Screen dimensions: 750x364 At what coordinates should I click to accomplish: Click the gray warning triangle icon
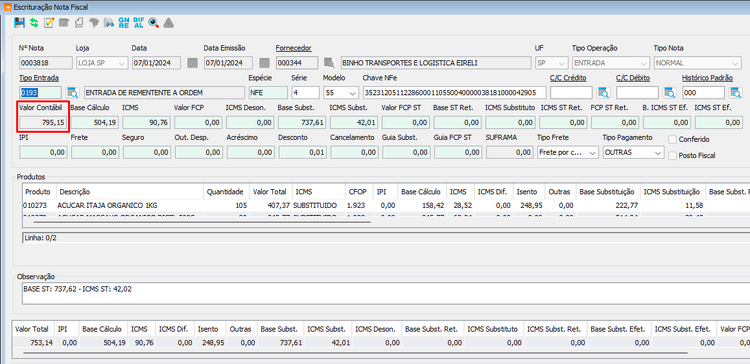[x=168, y=22]
